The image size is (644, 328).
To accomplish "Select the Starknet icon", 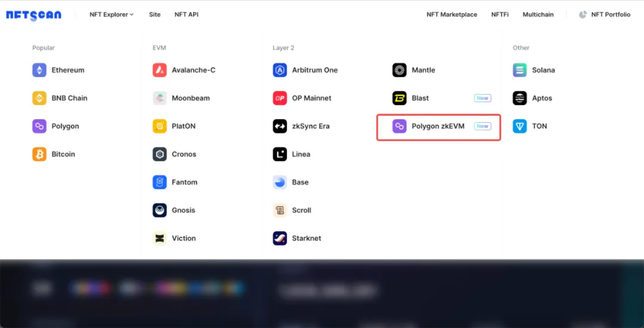I will point(280,238).
